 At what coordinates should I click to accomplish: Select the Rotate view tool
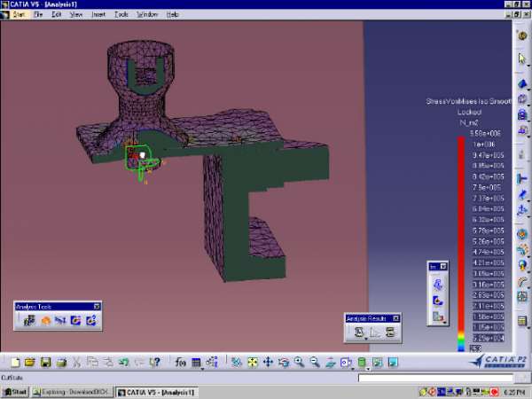284,363
